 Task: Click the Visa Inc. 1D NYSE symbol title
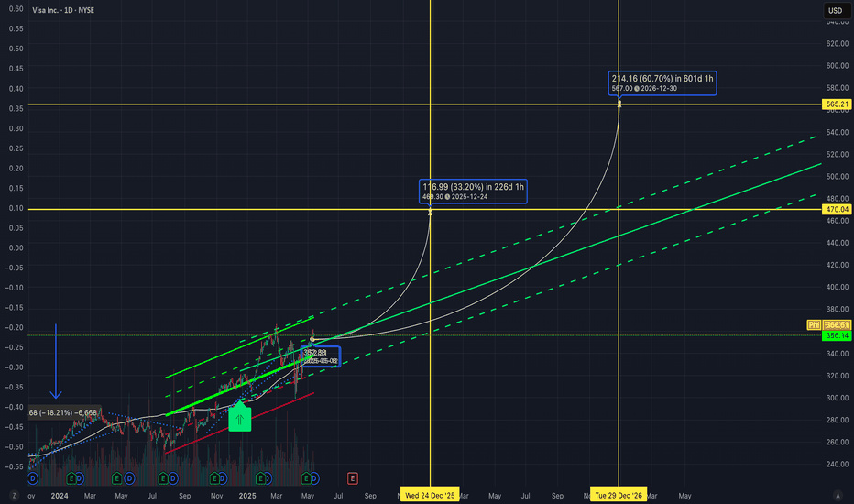(x=63, y=10)
